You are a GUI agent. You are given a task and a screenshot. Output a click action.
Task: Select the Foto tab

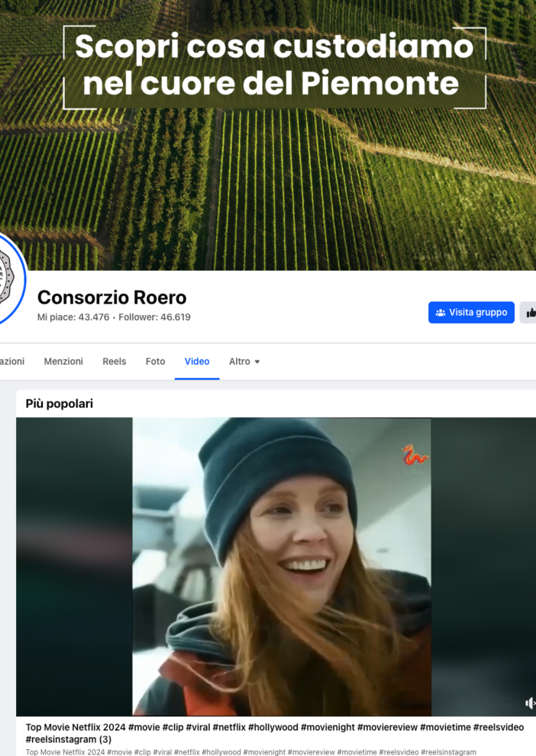click(x=155, y=362)
